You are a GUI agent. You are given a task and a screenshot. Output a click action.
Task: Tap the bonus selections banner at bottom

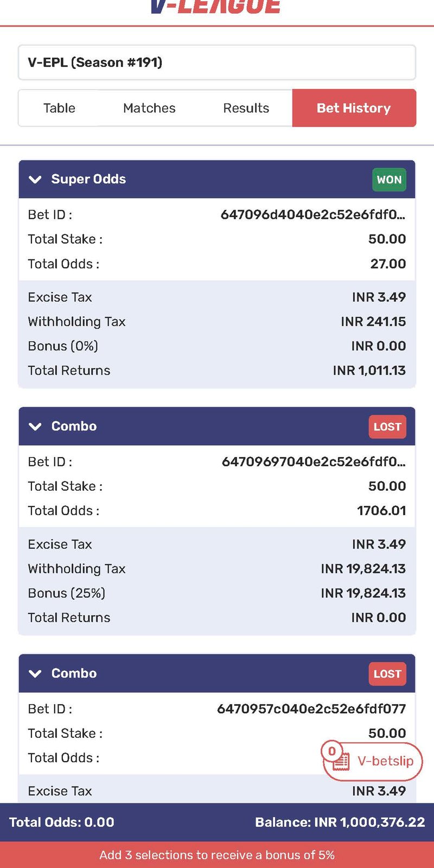click(x=217, y=855)
